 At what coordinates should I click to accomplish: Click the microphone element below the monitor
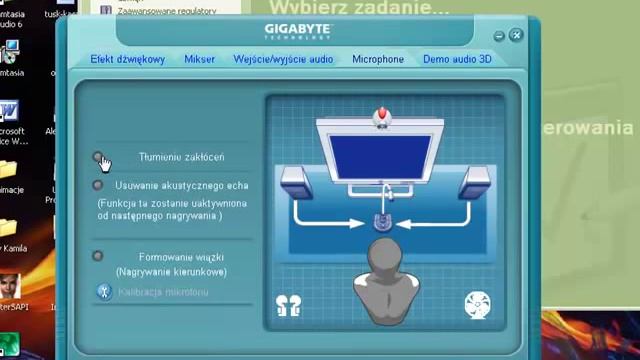tap(383, 223)
